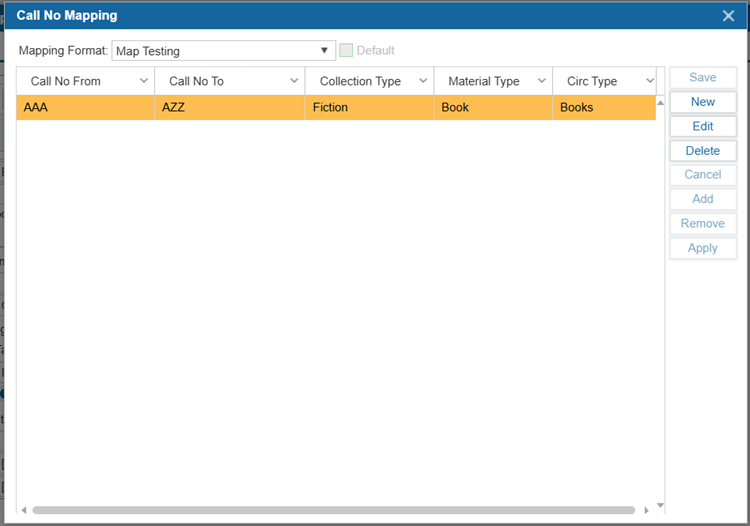Click scroll up arrow of grid
Image resolution: width=750 pixels, height=526 pixels.
click(660, 102)
